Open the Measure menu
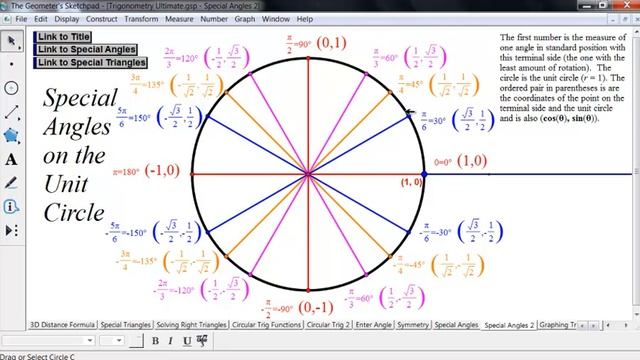The image size is (640, 360). pyautogui.click(x=179, y=19)
